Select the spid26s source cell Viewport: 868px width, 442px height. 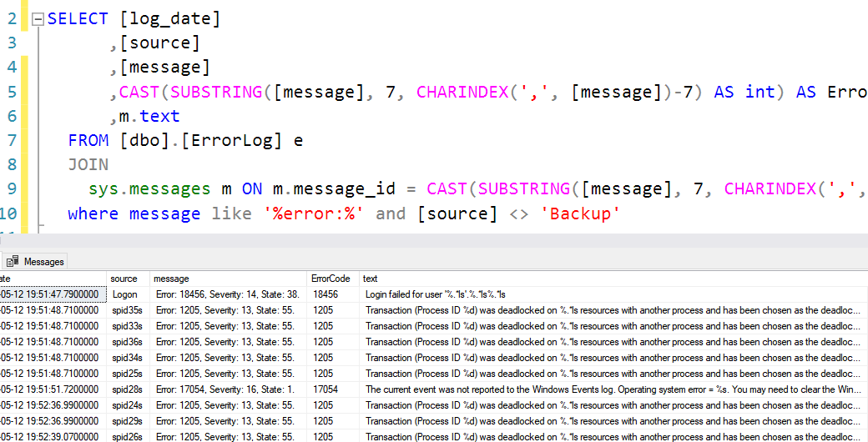pos(127,437)
